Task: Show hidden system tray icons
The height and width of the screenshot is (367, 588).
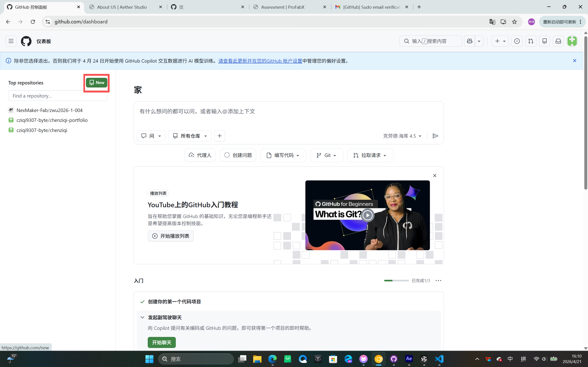Action: 477,359
